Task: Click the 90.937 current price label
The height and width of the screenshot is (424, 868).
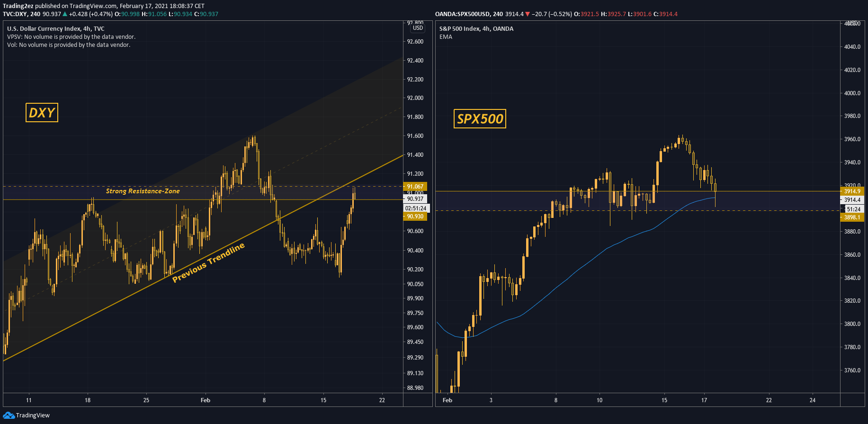Action: coord(415,199)
